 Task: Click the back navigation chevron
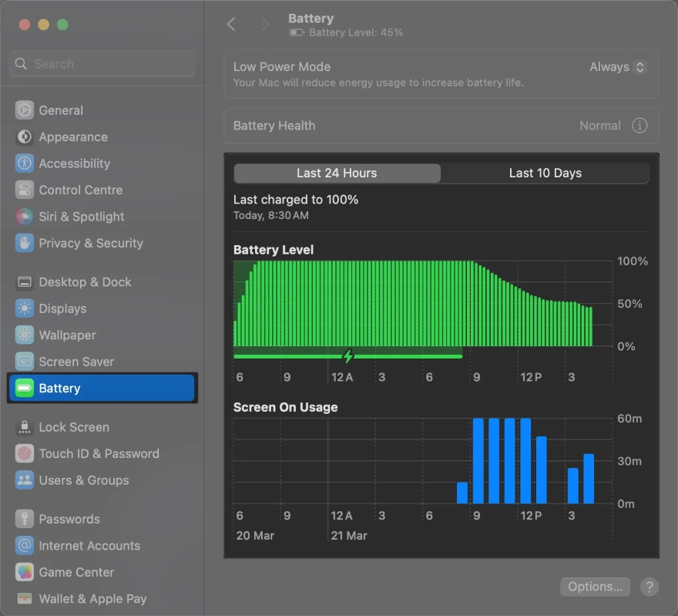(x=231, y=24)
